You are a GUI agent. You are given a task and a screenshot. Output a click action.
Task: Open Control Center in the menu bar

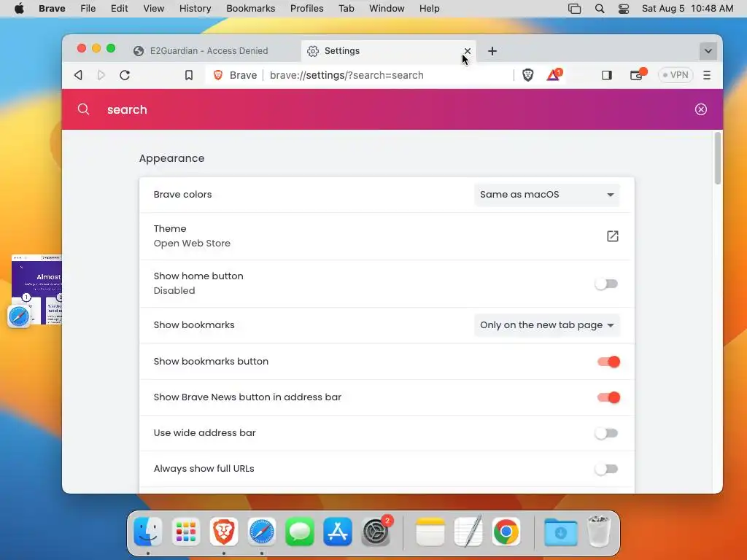[624, 9]
